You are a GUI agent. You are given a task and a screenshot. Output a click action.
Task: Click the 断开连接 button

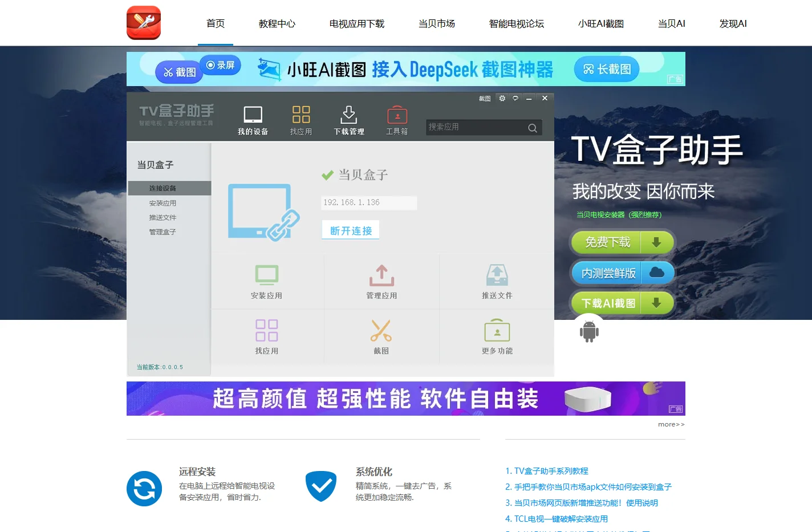pos(351,230)
